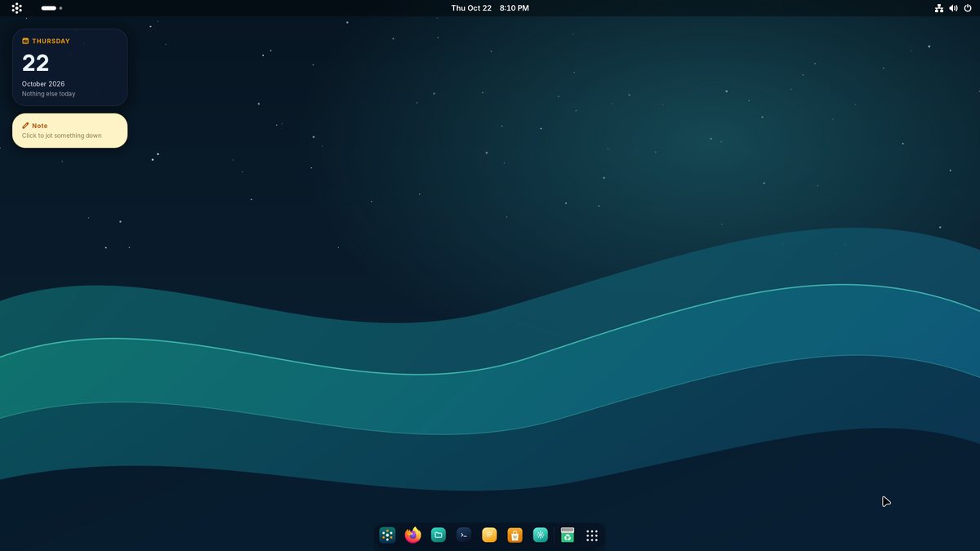The width and height of the screenshot is (980, 551).
Task: Open the Thursday 22 calendar widget
Action: coord(69,67)
